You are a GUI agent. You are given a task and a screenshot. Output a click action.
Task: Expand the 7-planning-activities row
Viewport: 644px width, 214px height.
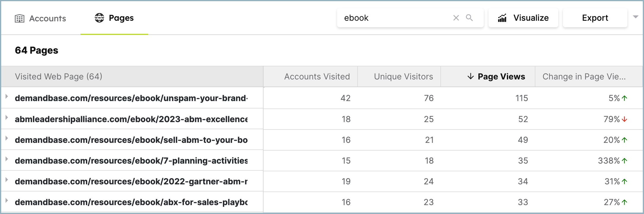pos(7,159)
